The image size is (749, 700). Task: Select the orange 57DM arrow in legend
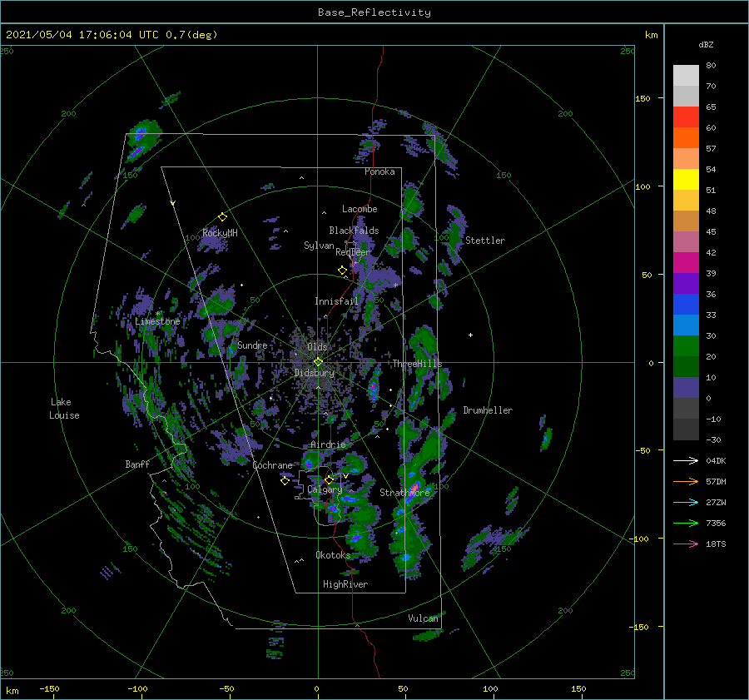click(686, 482)
